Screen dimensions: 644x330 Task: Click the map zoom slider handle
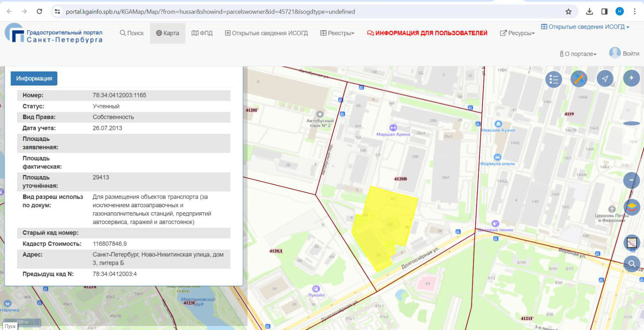[631, 123]
